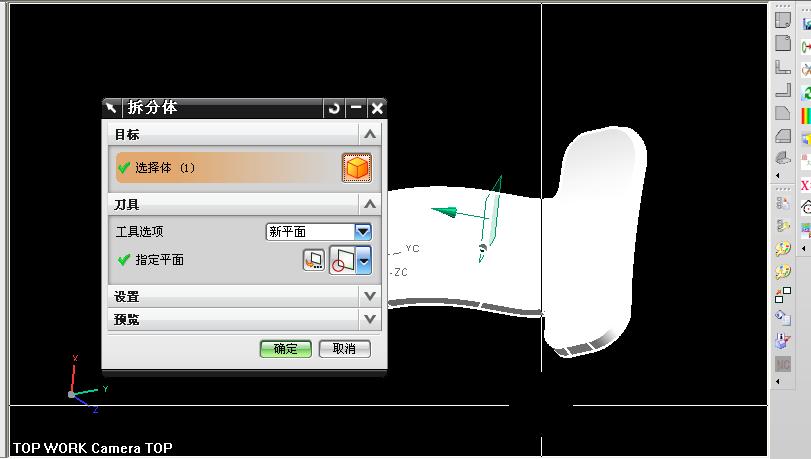Viewport: 811px width, 459px height.
Task: Click the first painter palette icon
Action: coord(783,249)
